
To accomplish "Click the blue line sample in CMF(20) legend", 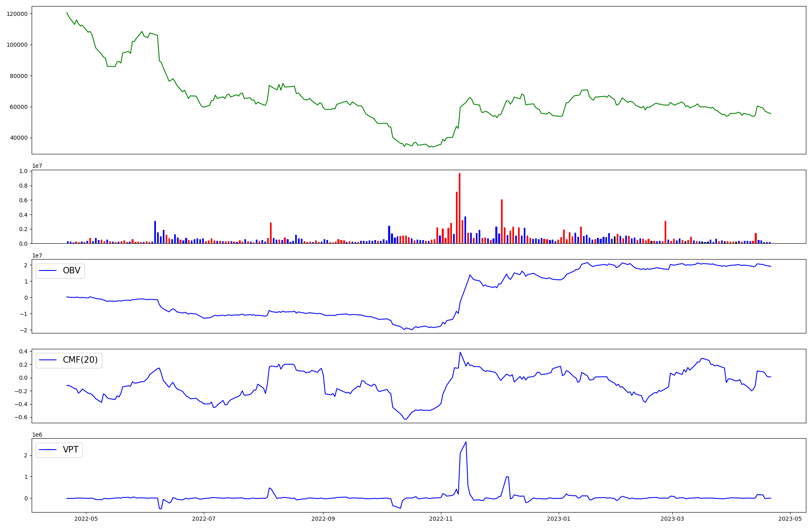I will click(x=48, y=360).
